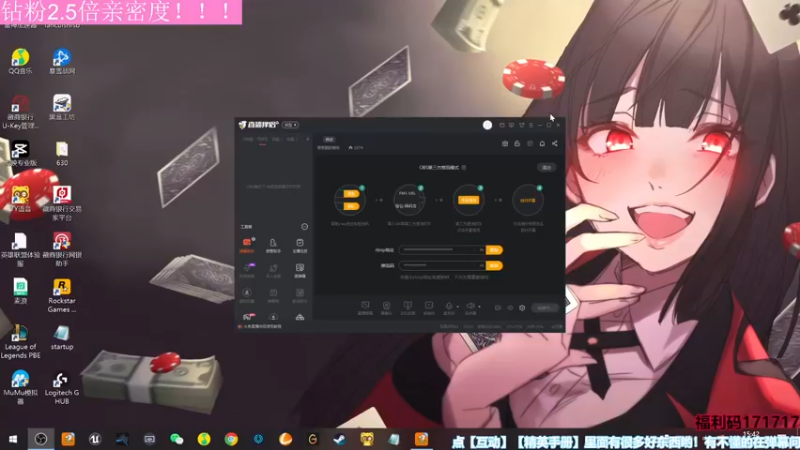Open the 630 desktop file
The width and height of the screenshot is (800, 450).
pyautogui.click(x=62, y=154)
